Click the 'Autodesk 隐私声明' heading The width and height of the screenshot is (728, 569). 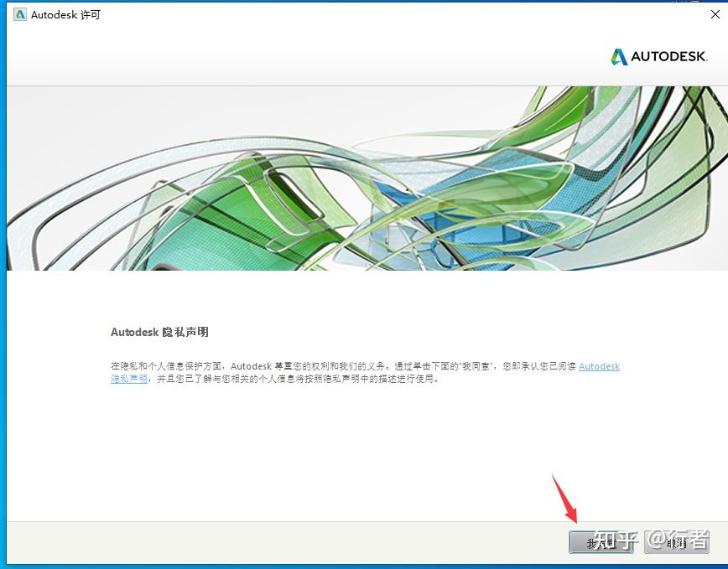click(x=159, y=332)
